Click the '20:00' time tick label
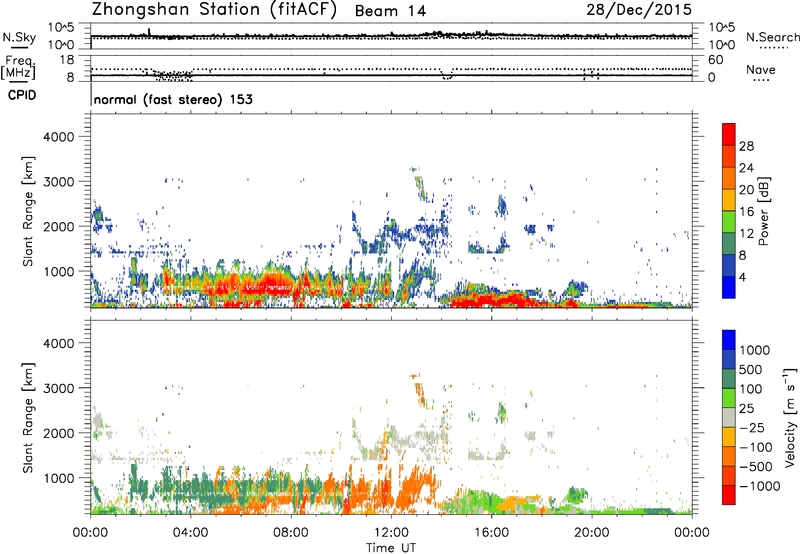The height and width of the screenshot is (554, 800). pyautogui.click(x=592, y=533)
